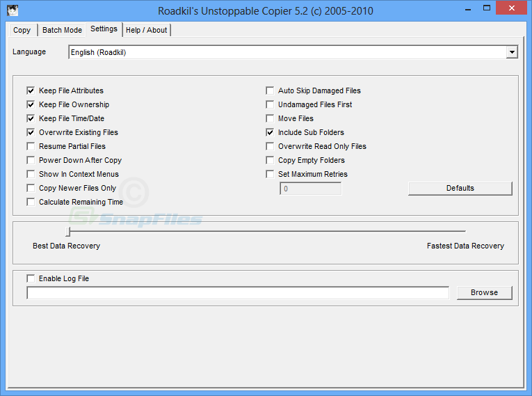Uncheck Keep File Ownership
The height and width of the screenshot is (396, 532).
point(31,104)
